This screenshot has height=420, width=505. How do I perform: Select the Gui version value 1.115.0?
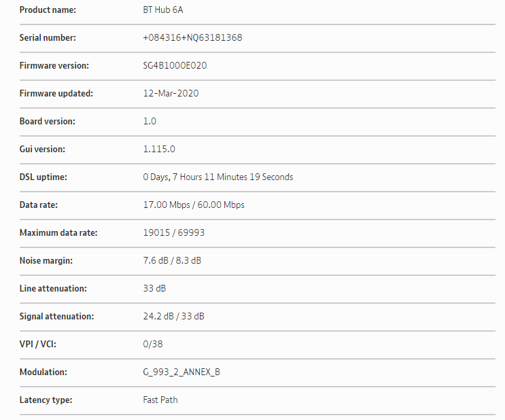coord(159,150)
